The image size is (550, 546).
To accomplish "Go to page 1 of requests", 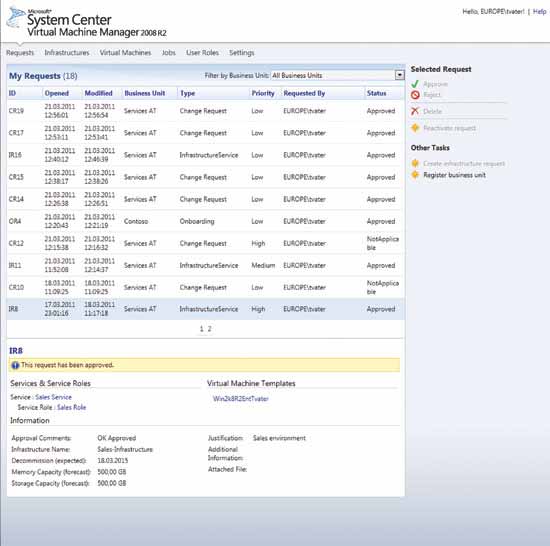I will 201,329.
